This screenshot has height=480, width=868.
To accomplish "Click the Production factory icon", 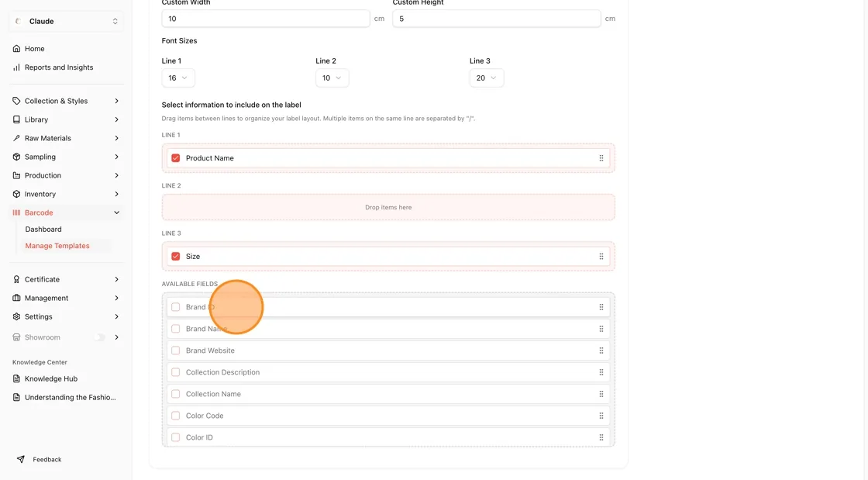I will [x=16, y=175].
